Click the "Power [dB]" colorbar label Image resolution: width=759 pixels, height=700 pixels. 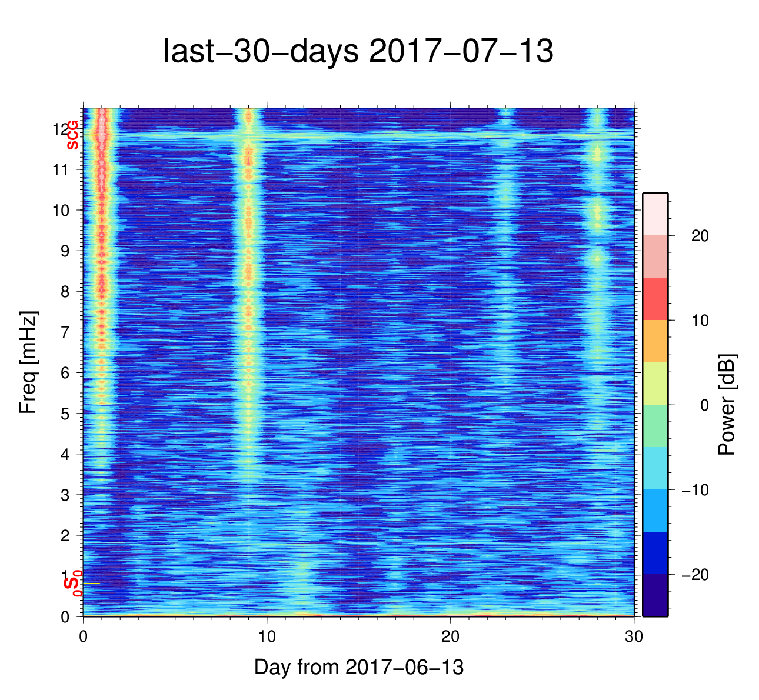pos(727,405)
